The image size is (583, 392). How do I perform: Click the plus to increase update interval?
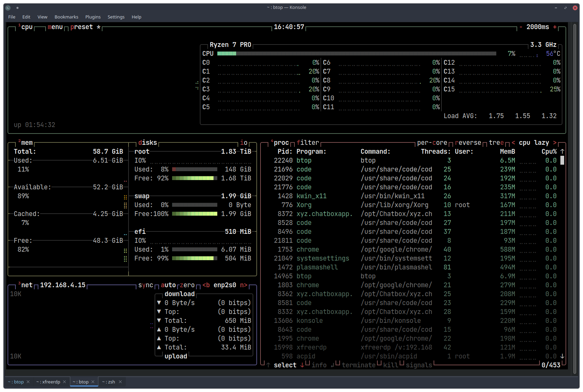(555, 27)
